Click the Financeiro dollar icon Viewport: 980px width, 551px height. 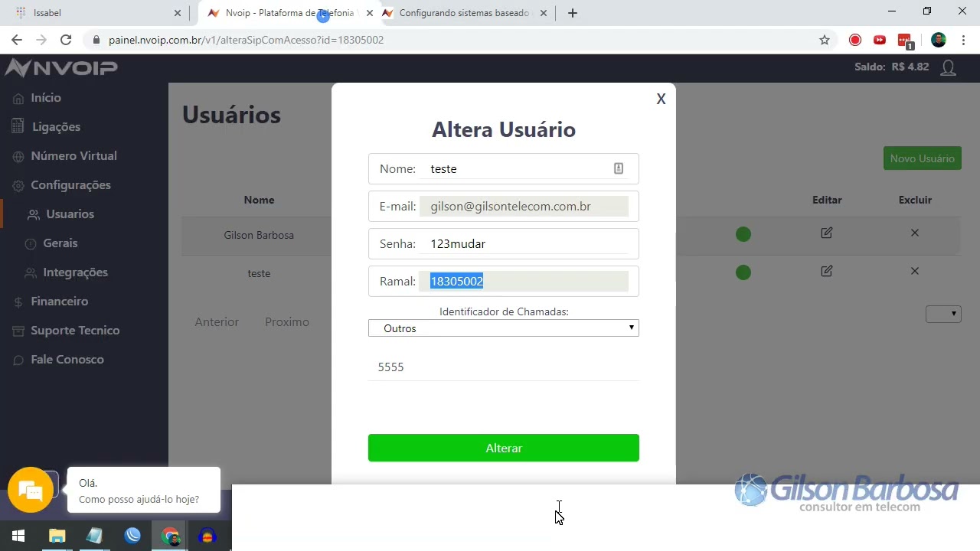pos(18,302)
